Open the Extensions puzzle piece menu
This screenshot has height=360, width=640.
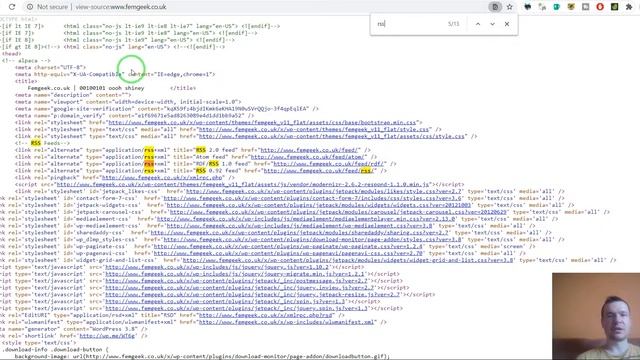click(629, 7)
